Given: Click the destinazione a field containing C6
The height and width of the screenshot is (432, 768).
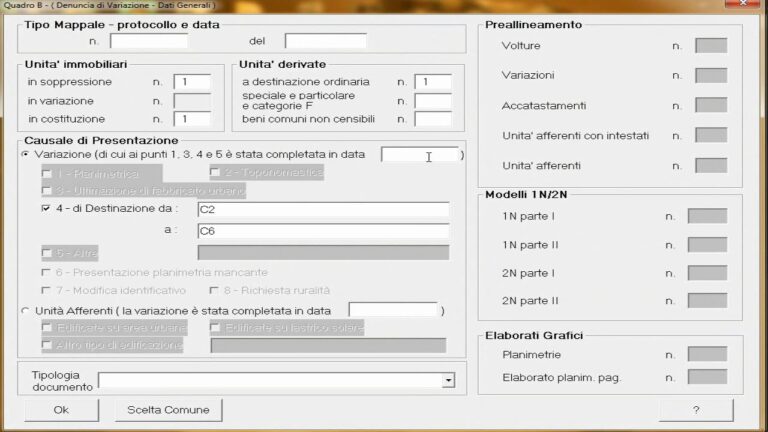Looking at the screenshot, I should pyautogui.click(x=323, y=231).
